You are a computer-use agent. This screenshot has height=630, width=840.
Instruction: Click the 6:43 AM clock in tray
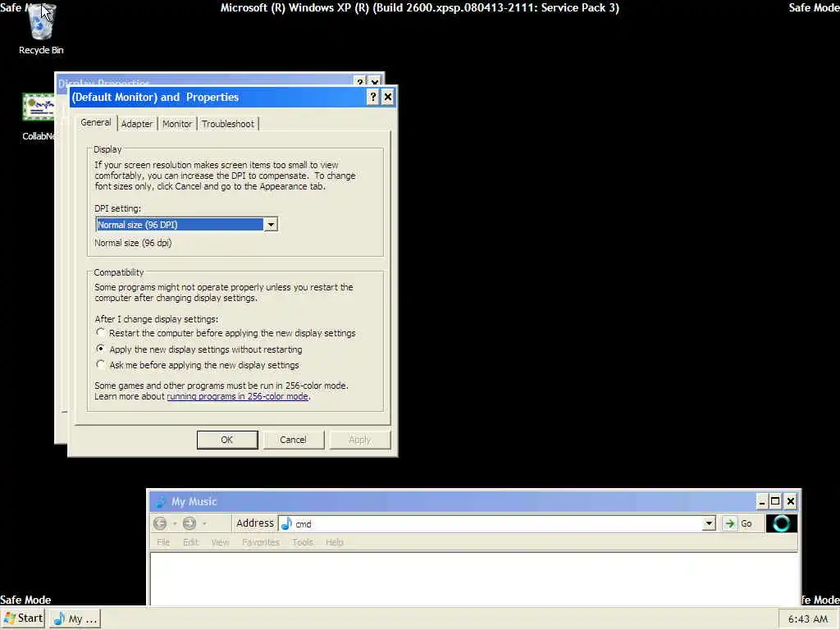pyautogui.click(x=808, y=619)
